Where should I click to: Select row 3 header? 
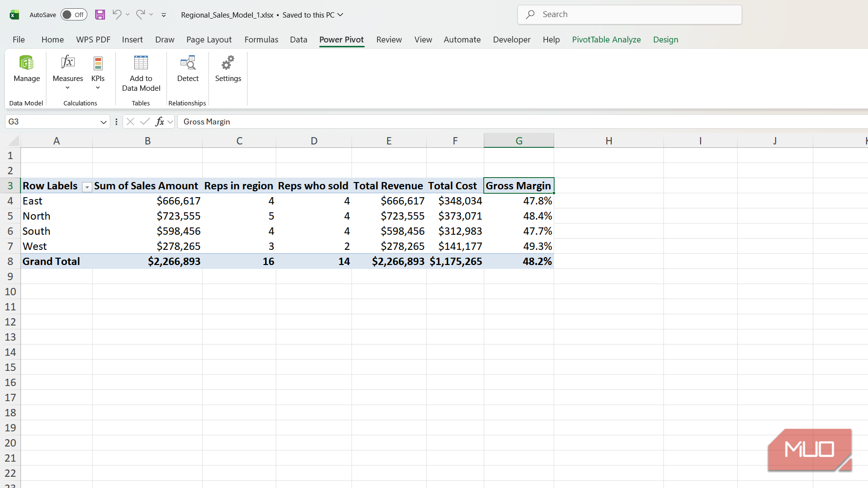(x=10, y=185)
